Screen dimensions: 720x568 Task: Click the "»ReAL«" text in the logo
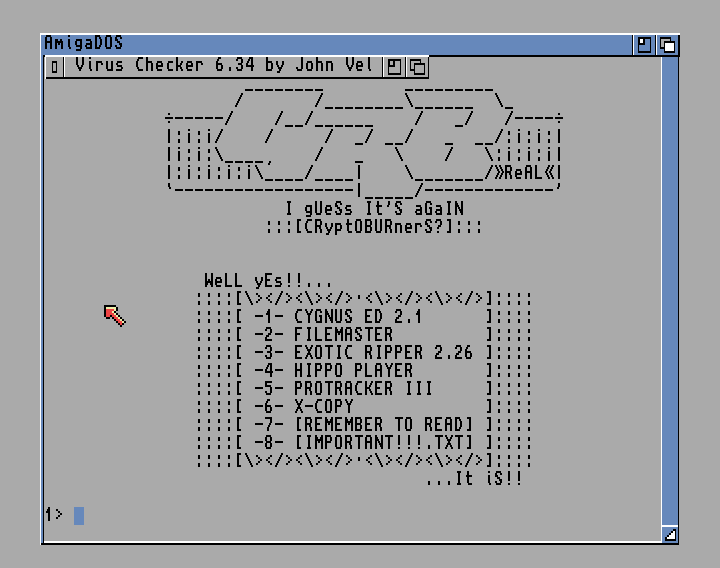[x=524, y=173]
